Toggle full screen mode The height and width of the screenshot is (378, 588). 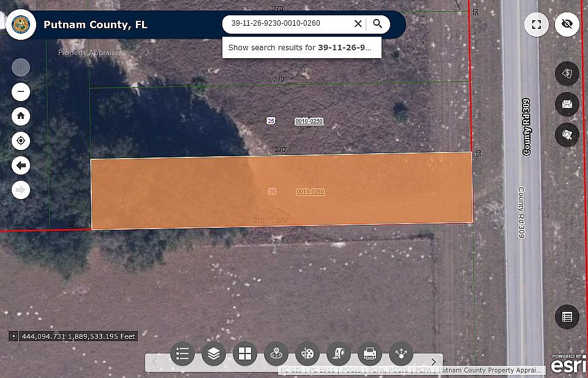point(537,25)
